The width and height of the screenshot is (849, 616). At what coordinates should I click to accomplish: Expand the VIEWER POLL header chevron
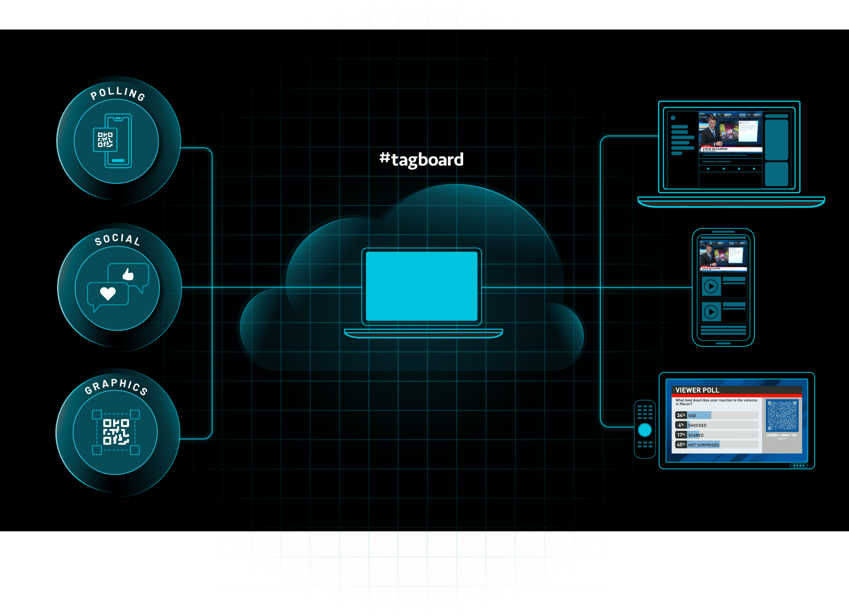pos(674,390)
